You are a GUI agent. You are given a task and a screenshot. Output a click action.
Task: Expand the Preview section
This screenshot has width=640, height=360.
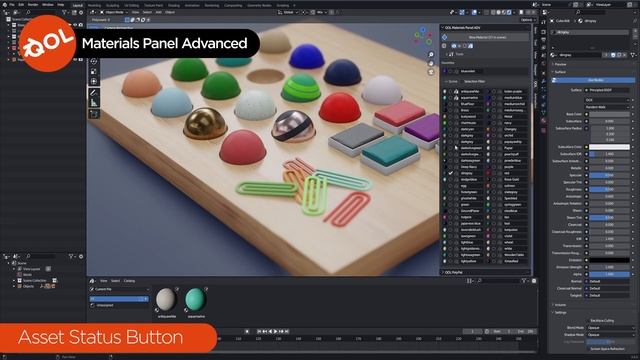pos(560,64)
